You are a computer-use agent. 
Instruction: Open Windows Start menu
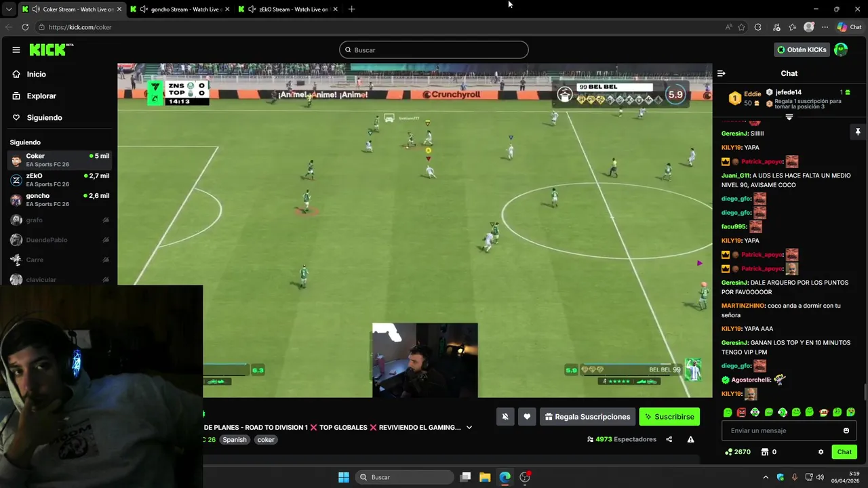344,477
